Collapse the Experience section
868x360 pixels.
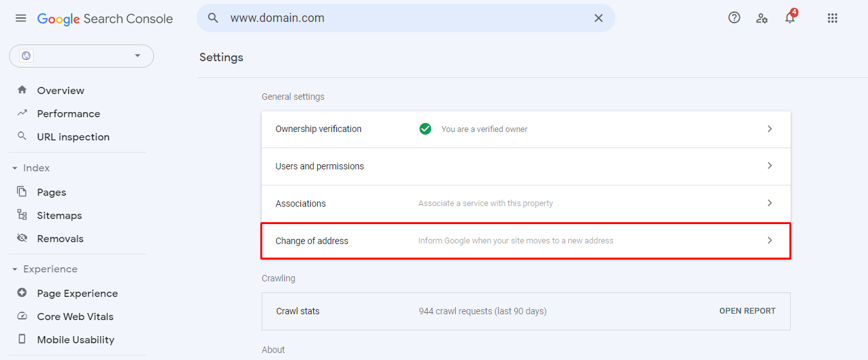[x=15, y=269]
